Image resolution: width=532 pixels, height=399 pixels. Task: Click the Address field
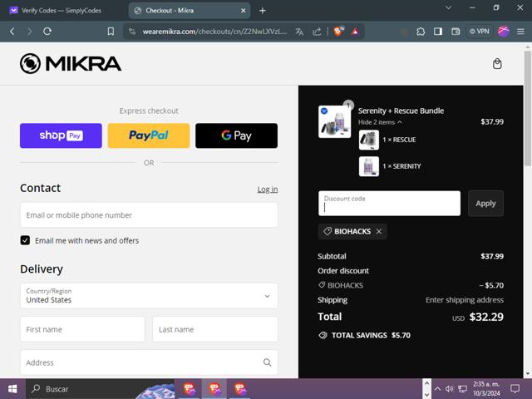[149, 362]
